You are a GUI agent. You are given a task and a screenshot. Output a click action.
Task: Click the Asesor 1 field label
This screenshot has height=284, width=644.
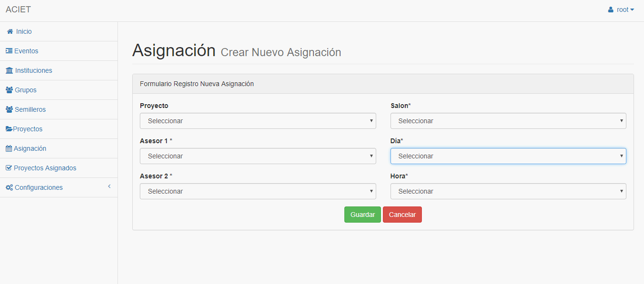(x=156, y=141)
